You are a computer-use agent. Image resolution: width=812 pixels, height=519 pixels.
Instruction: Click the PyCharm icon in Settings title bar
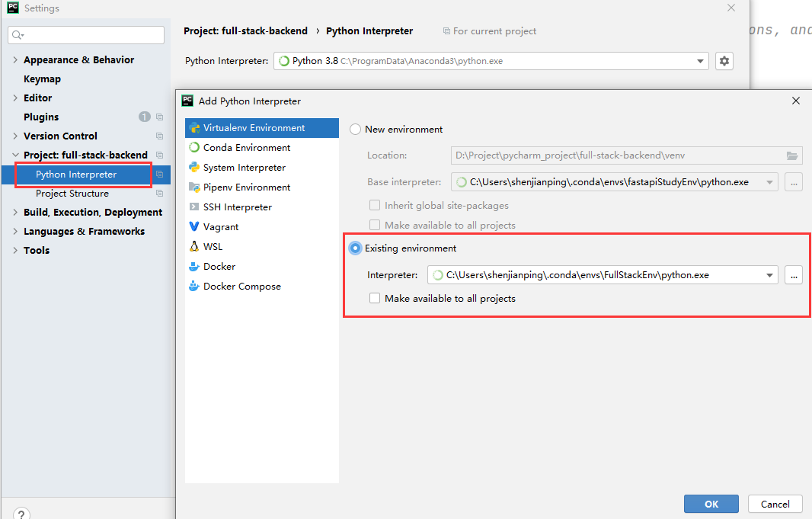coord(13,8)
